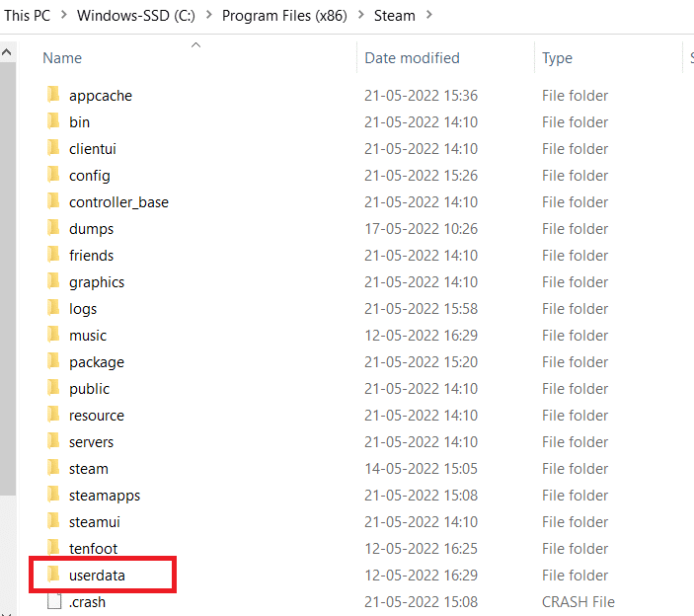This screenshot has height=616, width=694.
Task: Select the config folder name
Action: (90, 176)
